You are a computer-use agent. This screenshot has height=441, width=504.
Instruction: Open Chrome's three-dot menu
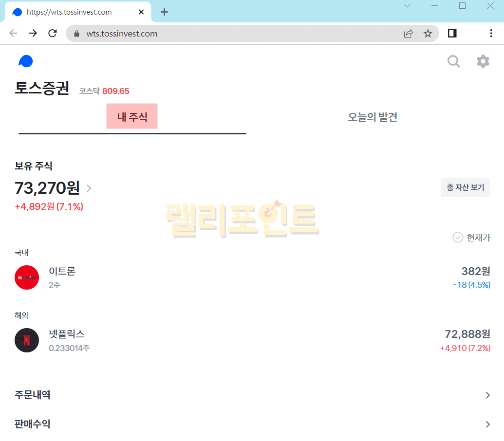pos(490,33)
